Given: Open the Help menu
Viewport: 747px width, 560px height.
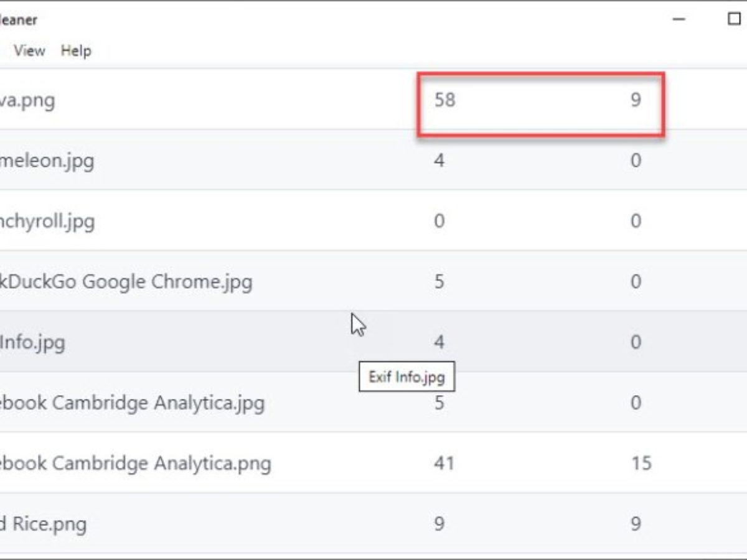Looking at the screenshot, I should [x=76, y=51].
